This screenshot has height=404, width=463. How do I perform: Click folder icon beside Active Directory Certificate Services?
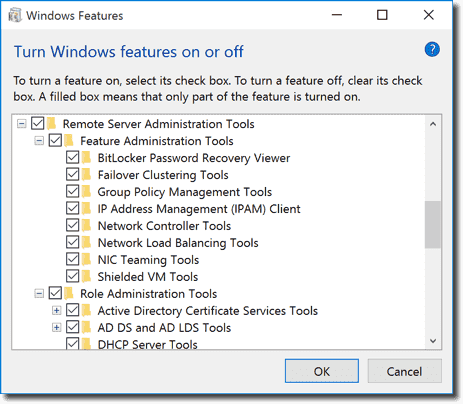pos(86,310)
